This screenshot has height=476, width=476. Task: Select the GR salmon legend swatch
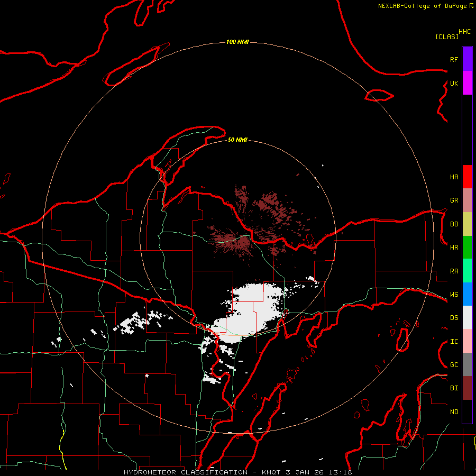(x=467, y=200)
